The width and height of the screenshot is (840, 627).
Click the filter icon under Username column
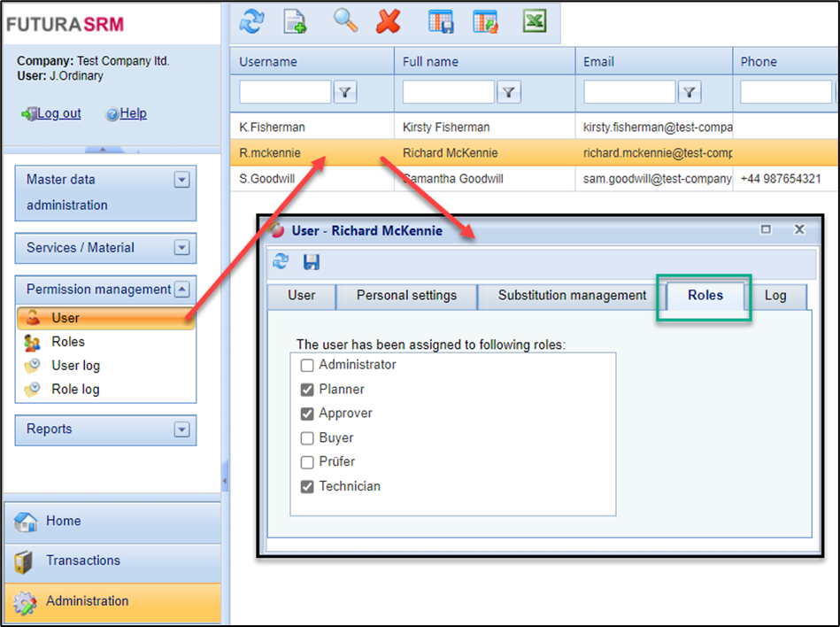click(x=345, y=91)
